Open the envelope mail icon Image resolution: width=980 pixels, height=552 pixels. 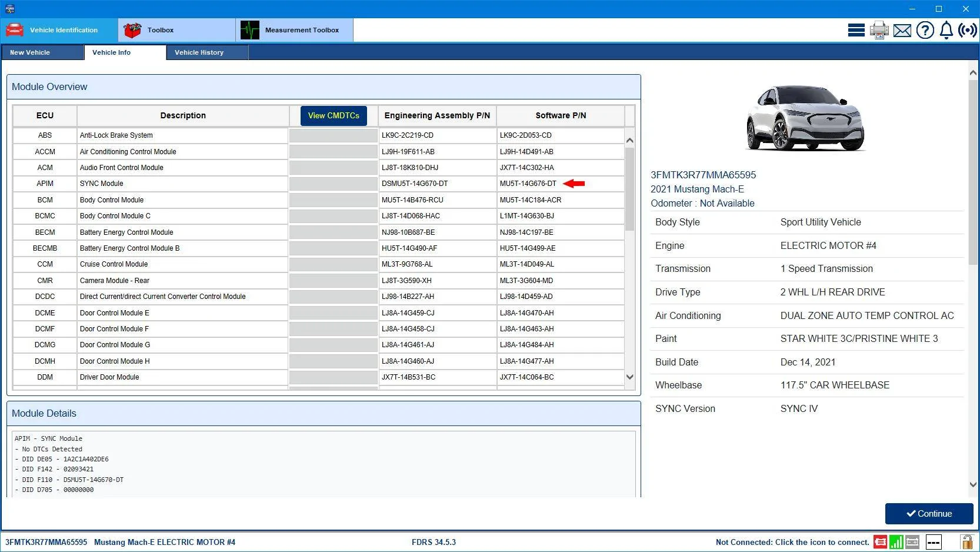pos(902,31)
